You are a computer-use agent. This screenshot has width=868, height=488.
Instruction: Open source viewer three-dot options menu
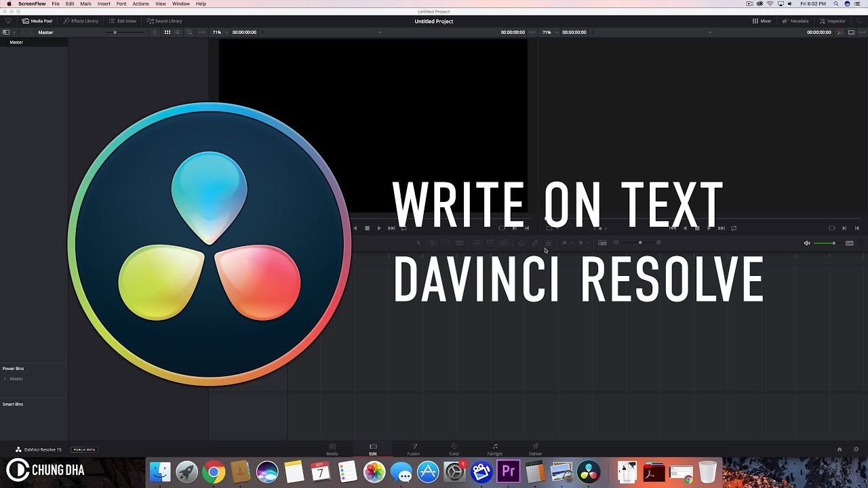[x=532, y=33]
